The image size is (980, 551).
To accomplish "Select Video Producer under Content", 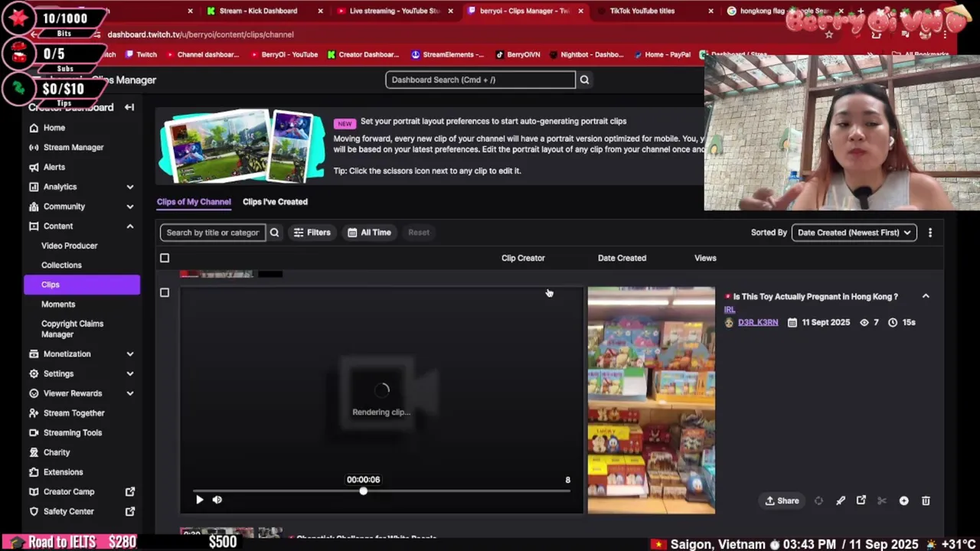I will tap(70, 246).
